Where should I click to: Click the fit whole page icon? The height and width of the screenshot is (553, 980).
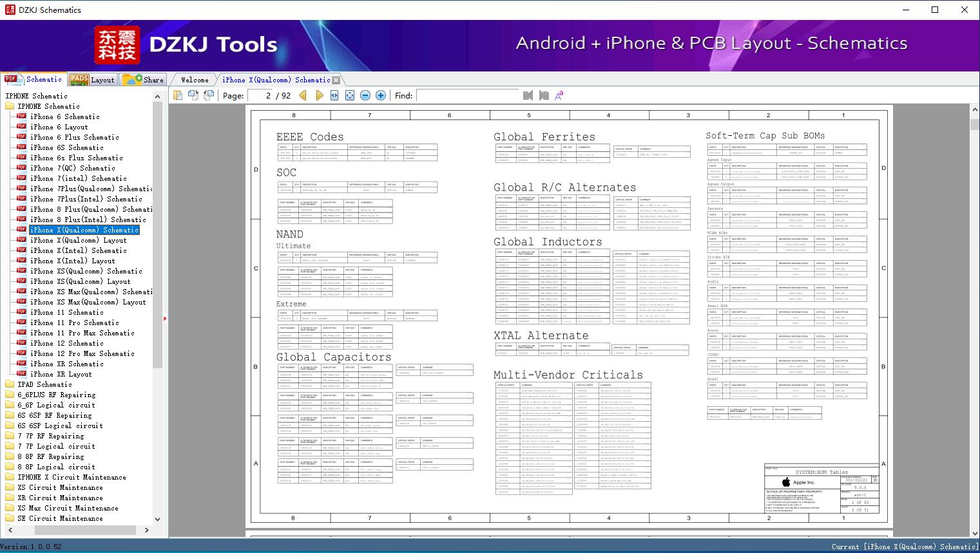(x=350, y=95)
